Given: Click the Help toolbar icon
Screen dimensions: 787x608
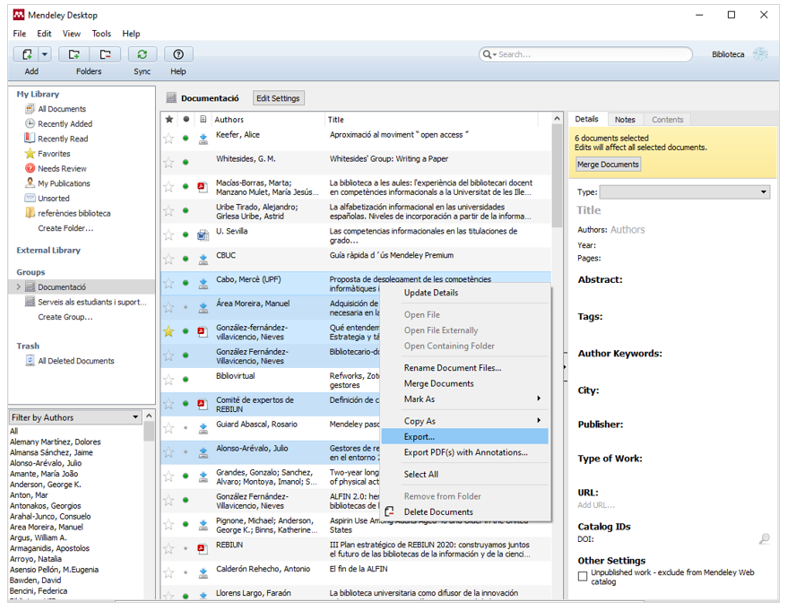Looking at the screenshot, I should click(178, 54).
